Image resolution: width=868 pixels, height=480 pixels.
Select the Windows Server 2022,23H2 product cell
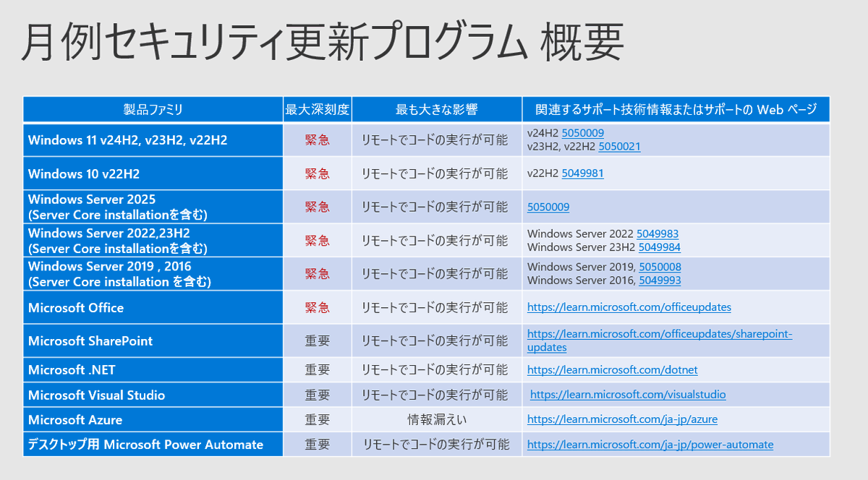click(153, 241)
